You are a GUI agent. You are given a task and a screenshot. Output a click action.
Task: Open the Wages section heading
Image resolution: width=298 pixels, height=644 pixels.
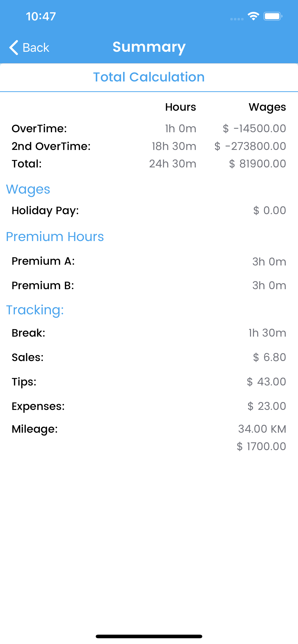point(28,189)
